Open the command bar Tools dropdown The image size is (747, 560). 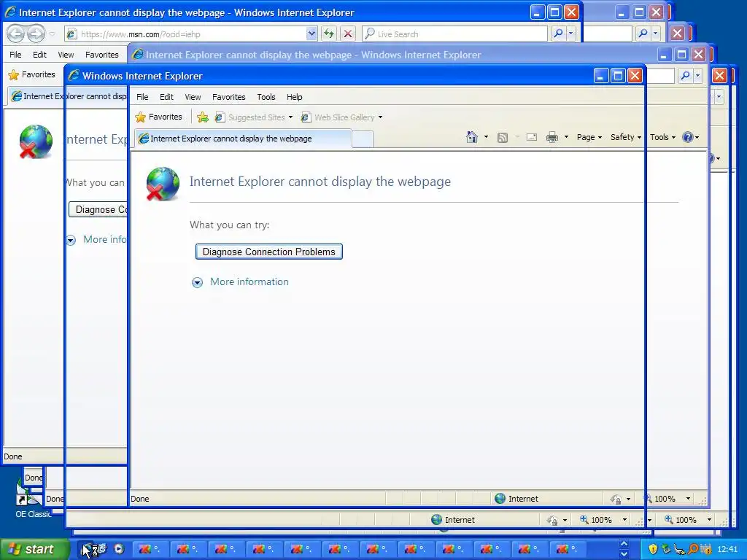pyautogui.click(x=662, y=137)
